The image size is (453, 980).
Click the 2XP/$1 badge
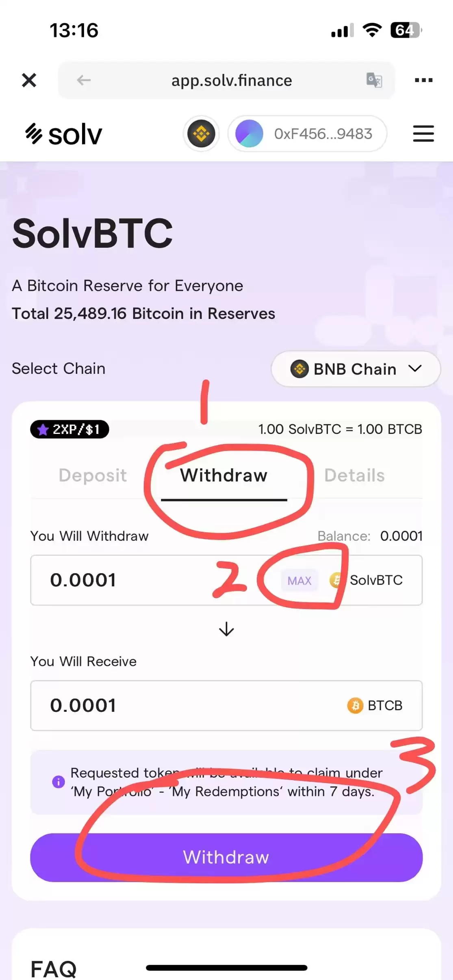coord(69,429)
